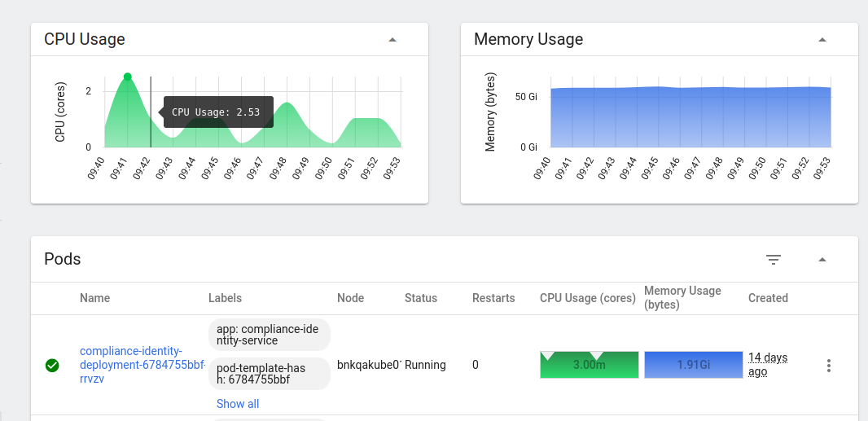Click the blue Memory Usage chart area
The image size is (868, 421).
click(x=690, y=117)
